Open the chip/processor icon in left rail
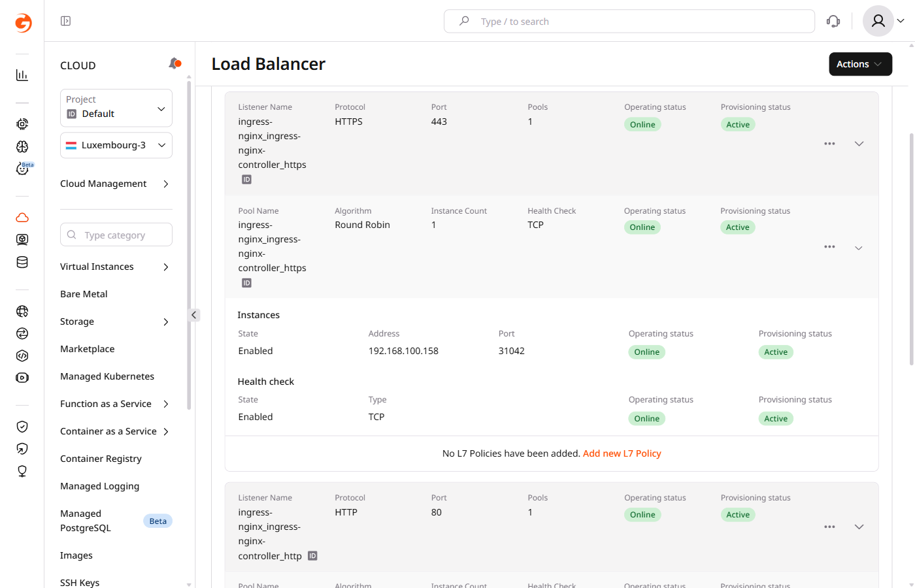This screenshot has width=915, height=588. click(x=22, y=124)
